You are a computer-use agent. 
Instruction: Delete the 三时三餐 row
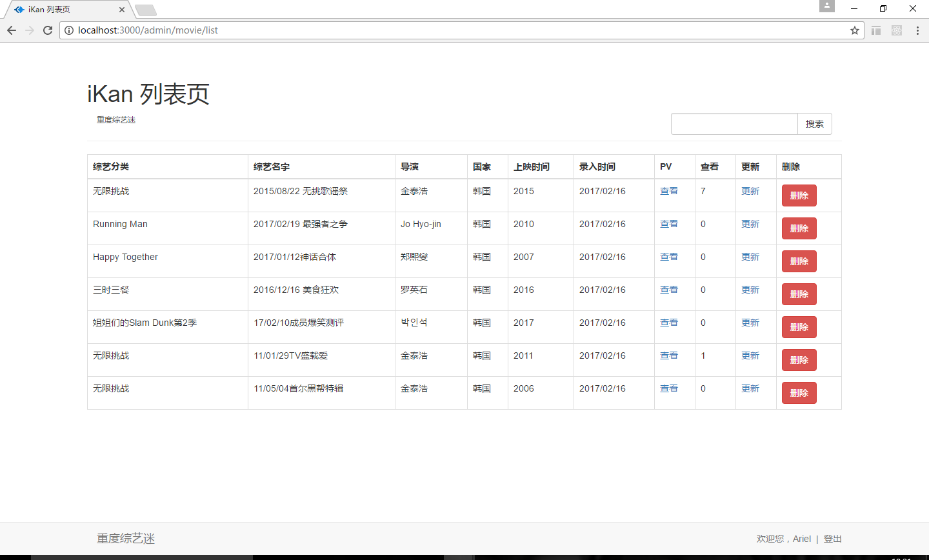[x=799, y=294]
